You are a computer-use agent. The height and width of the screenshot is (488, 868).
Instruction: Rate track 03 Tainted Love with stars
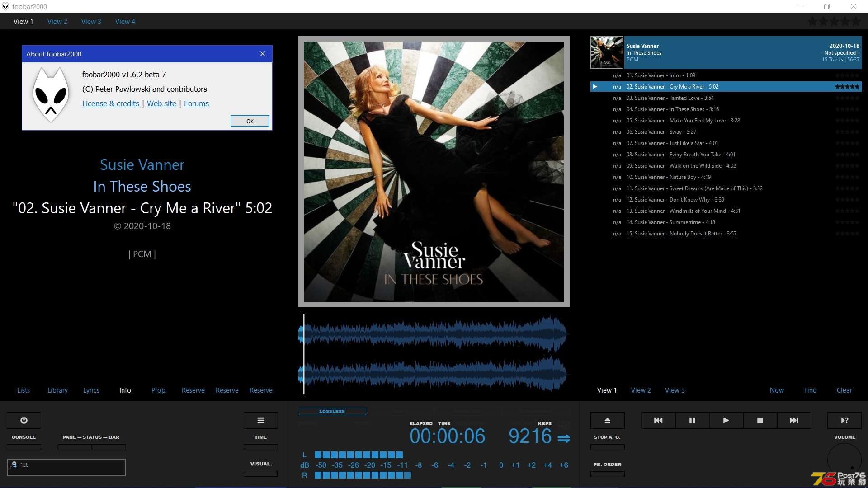(847, 98)
